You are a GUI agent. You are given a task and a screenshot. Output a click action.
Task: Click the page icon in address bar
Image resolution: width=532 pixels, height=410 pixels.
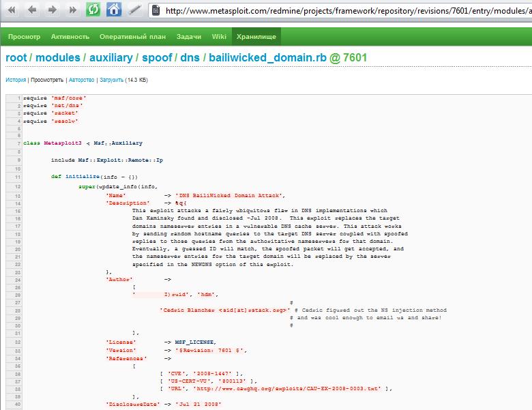tap(156, 10)
